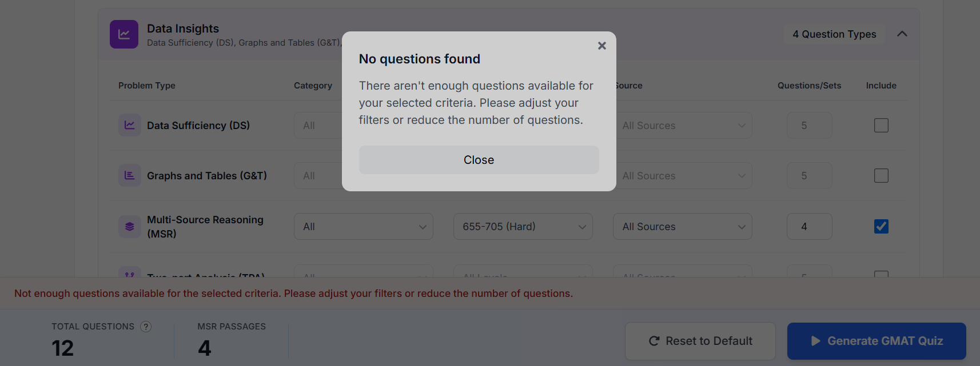This screenshot has width=980, height=366.
Task: Click Generate GMAT Quiz button
Action: click(x=877, y=341)
